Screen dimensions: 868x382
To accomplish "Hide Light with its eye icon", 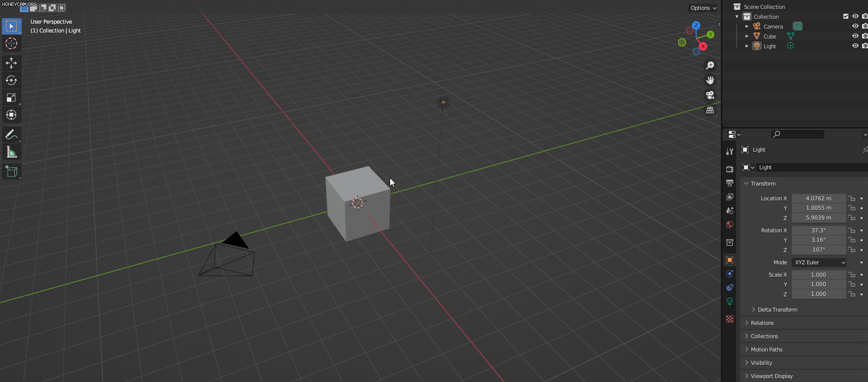I will click(x=855, y=46).
